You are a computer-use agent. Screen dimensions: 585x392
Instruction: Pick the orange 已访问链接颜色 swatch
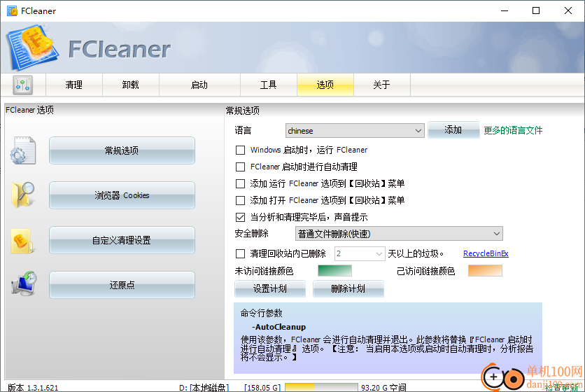click(x=485, y=271)
